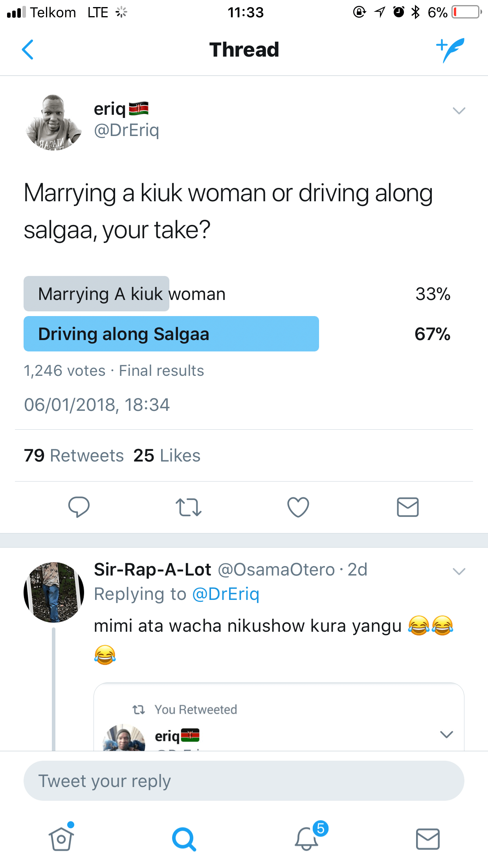Expand options chevron on eriq's tweet

459,111
